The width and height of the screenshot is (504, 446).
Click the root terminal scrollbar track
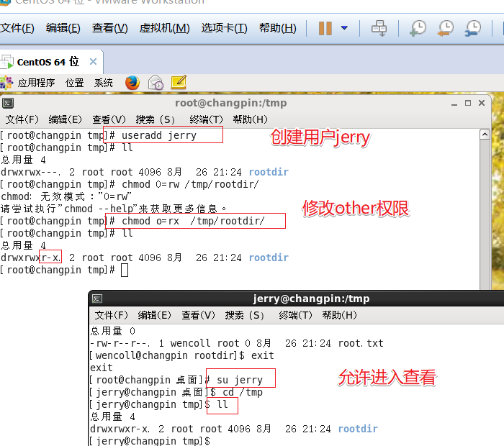[485, 214]
